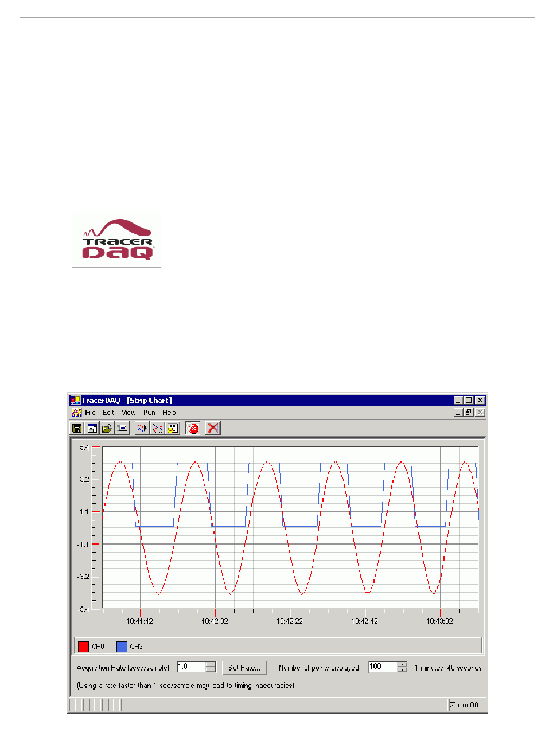Increase acquisition rate with up spinner arrow
Viewport: 545px width, 756px height.
(211, 664)
